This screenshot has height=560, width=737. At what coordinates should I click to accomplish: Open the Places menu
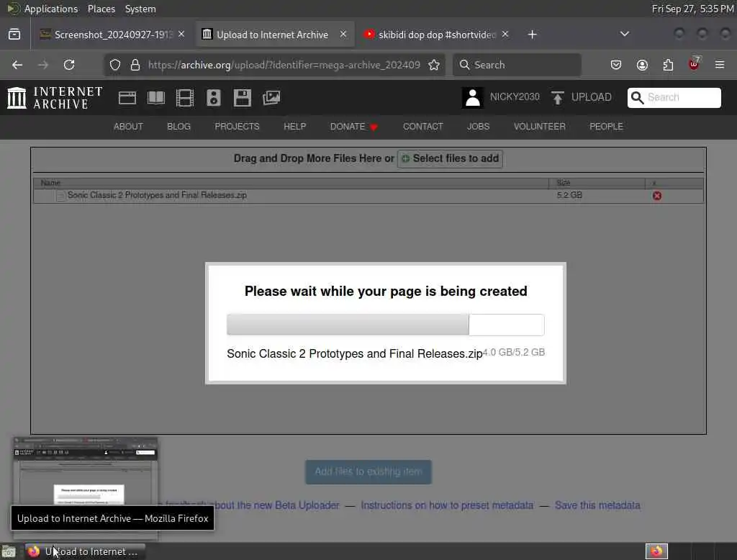tap(101, 9)
